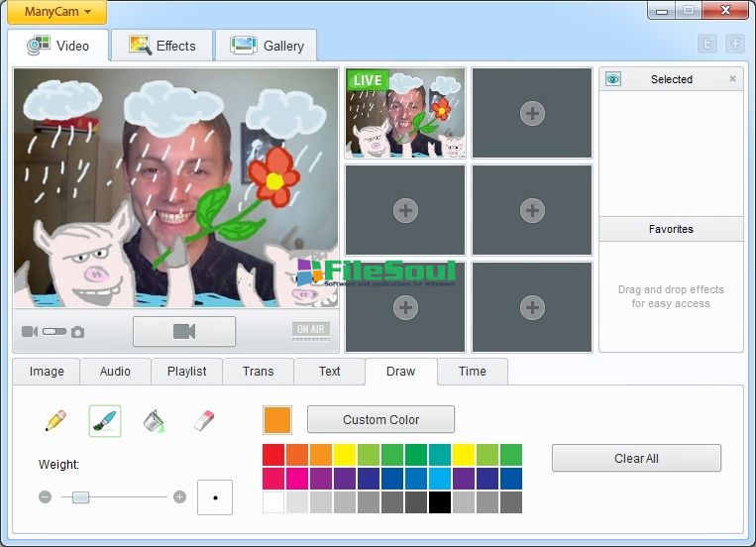Toggle the video/snapshot mode switch

point(54,332)
